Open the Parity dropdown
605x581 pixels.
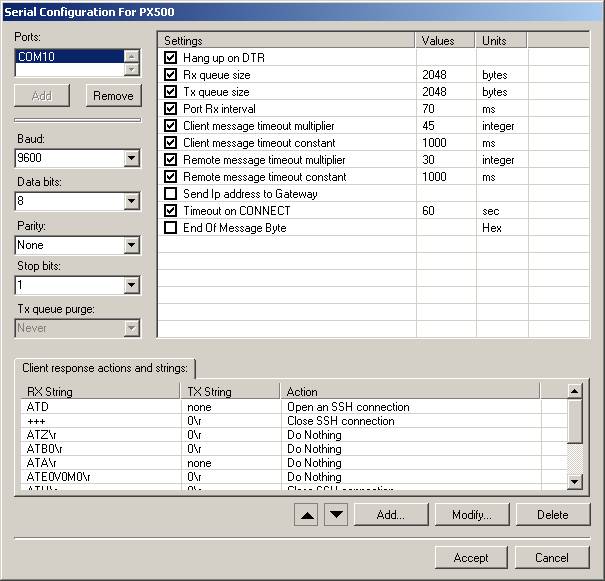tap(132, 245)
